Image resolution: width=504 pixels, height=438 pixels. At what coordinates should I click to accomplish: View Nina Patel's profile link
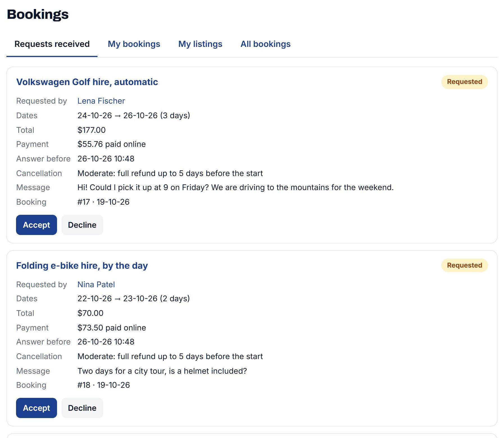(x=96, y=284)
